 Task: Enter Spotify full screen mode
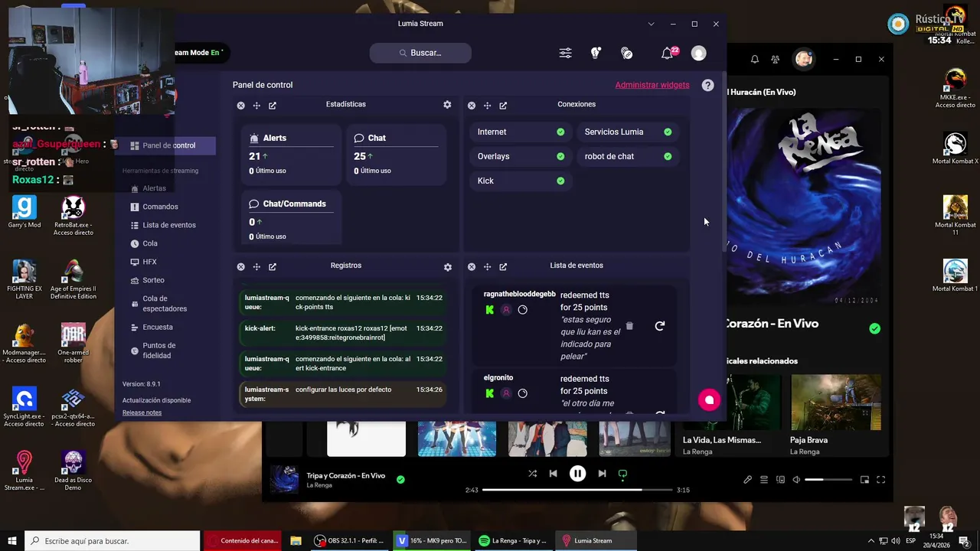pos(880,480)
